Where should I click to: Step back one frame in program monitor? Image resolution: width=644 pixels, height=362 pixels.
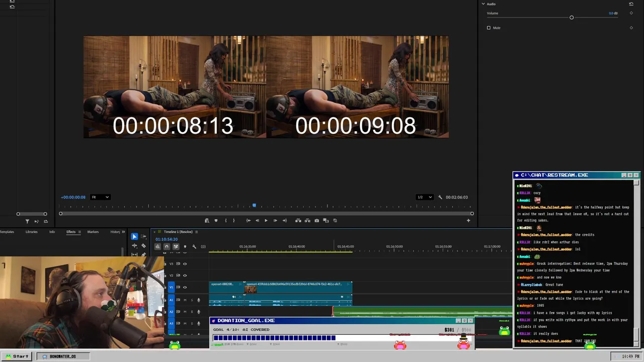pyautogui.click(x=257, y=220)
